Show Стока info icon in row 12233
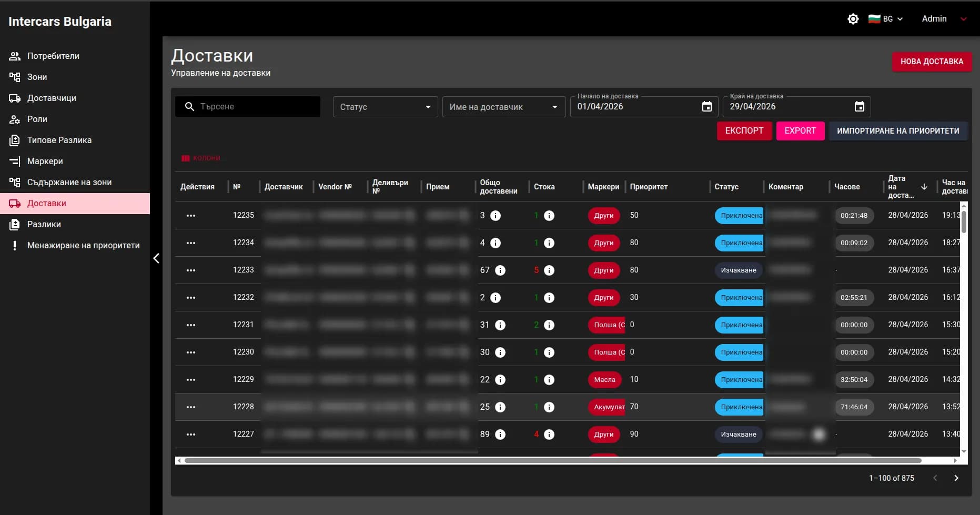This screenshot has height=515, width=980. [549, 270]
